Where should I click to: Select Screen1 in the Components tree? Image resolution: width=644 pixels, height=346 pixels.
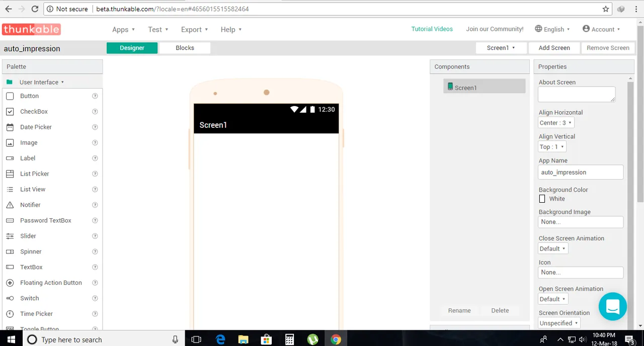(x=484, y=86)
